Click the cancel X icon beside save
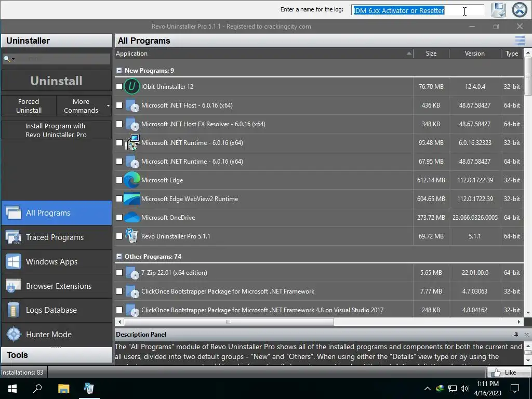The image size is (532, 399). 520,10
